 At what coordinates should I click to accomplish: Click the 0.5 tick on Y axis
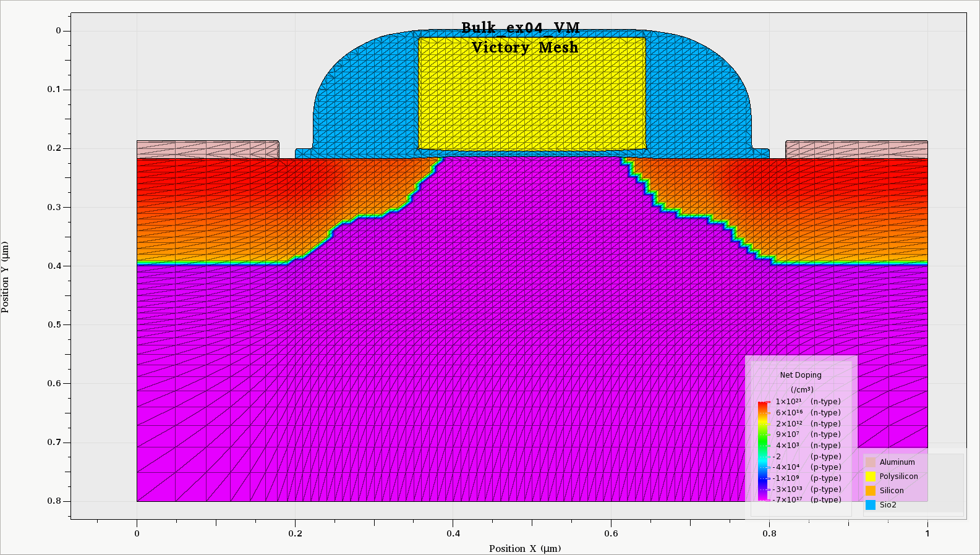point(54,324)
